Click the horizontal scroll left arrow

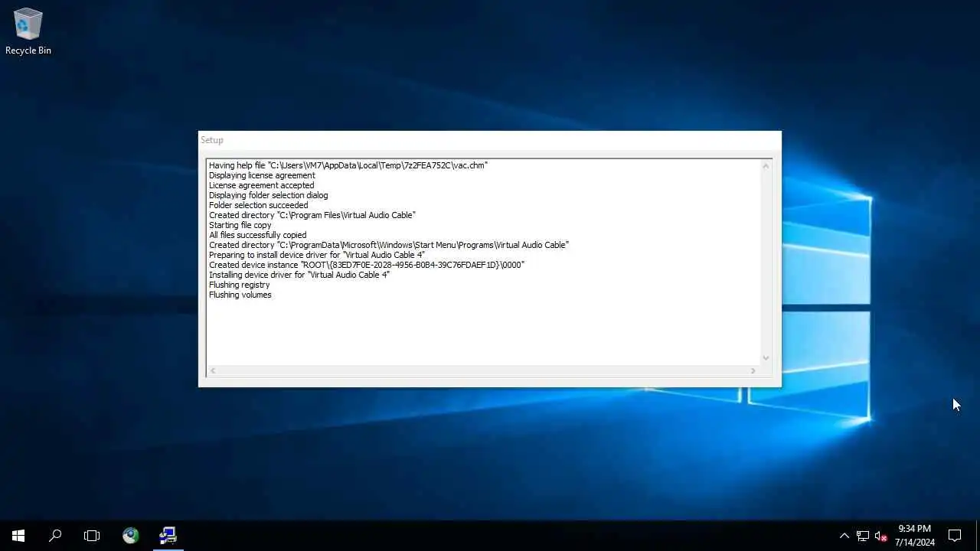[x=213, y=371]
